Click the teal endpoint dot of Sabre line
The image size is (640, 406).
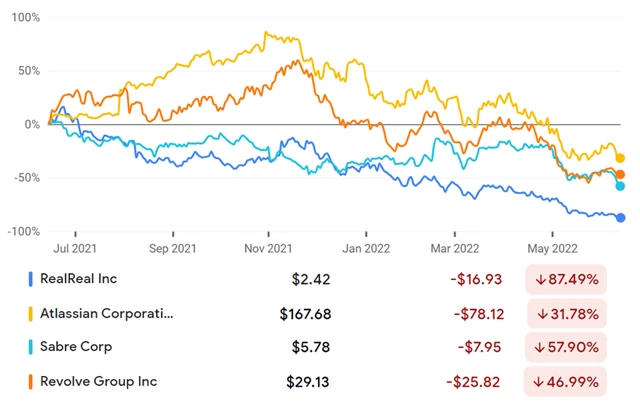coord(620,186)
